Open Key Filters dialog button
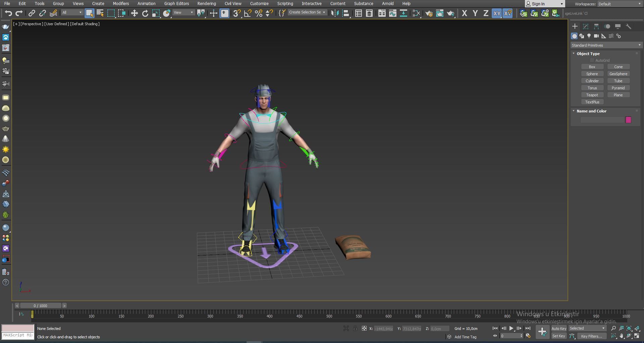 (x=591, y=336)
